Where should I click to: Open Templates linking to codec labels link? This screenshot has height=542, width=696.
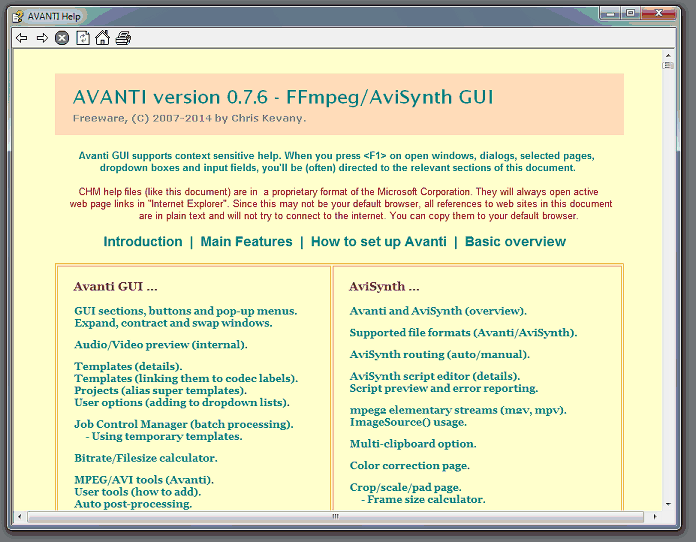(x=186, y=378)
